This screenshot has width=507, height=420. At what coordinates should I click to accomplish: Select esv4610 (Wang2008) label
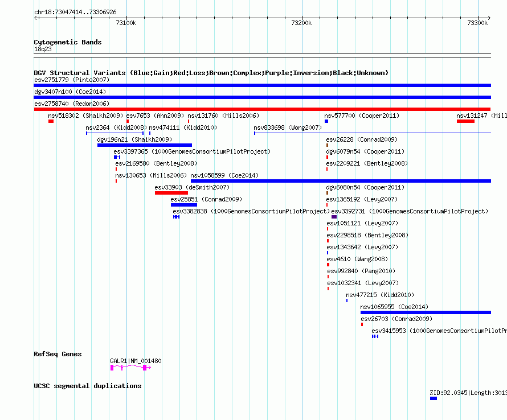[x=357, y=259]
